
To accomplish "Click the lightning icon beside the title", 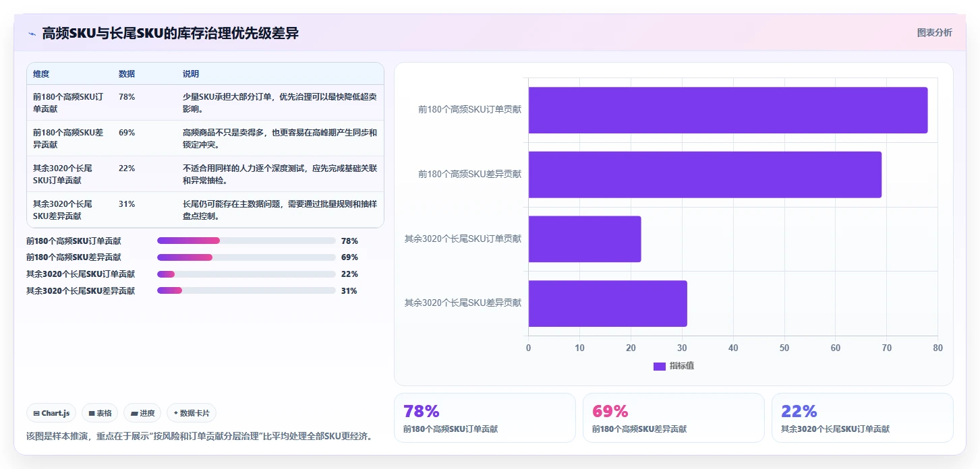I will coord(32,34).
